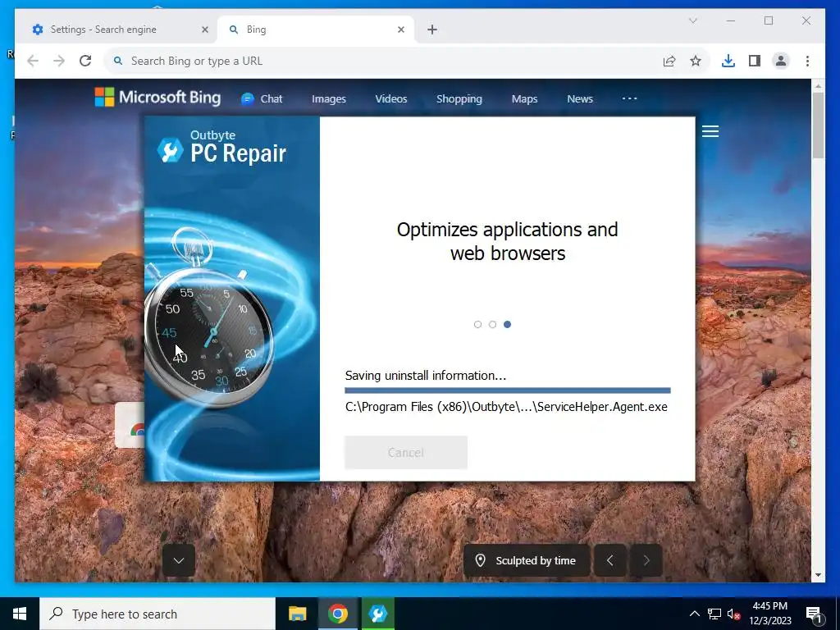840x630 pixels.
Task: Click the scrollbar down arrow
Action: (x=818, y=575)
